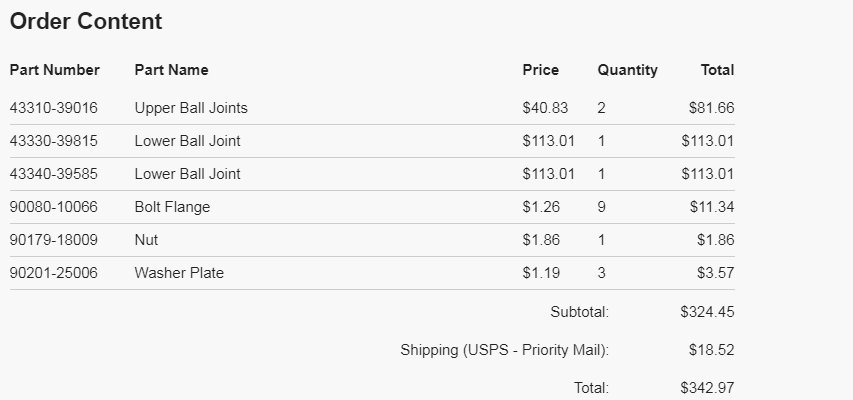Select the Washer Plate part name
Screen dimensions: 853x400
(179, 273)
